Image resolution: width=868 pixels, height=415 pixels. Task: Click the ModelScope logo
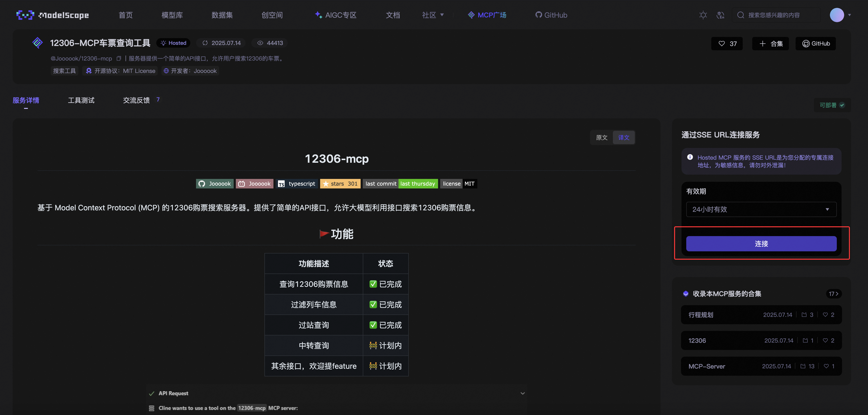point(53,15)
